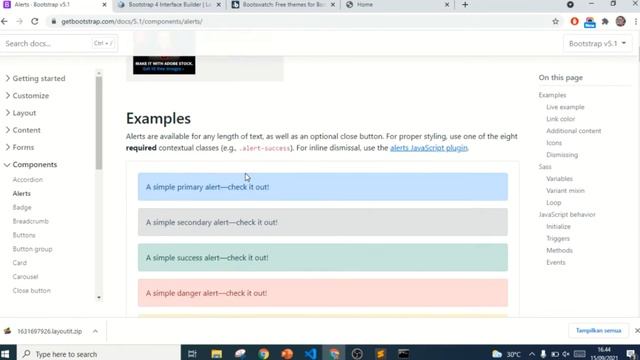640x360 pixels.
Task: Open the Breadcrumb docs page
Action: click(x=31, y=221)
